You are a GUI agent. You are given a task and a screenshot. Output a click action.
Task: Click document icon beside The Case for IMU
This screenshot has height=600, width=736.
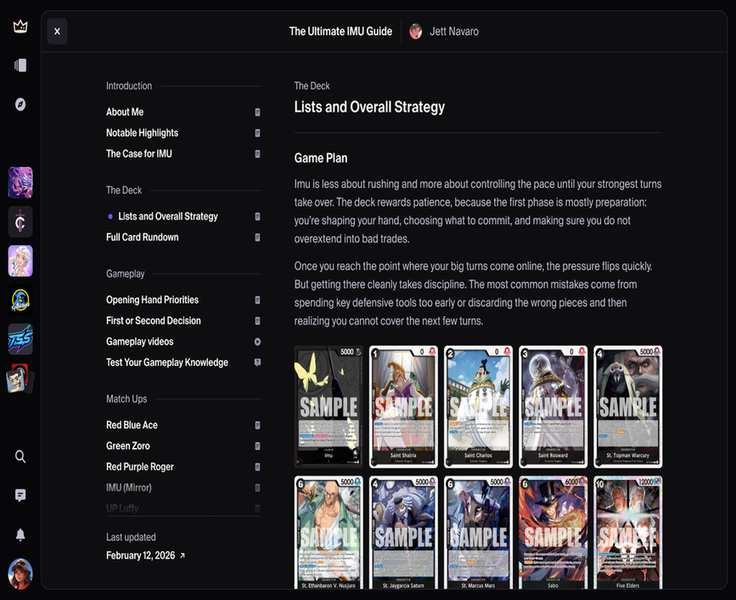(x=257, y=154)
